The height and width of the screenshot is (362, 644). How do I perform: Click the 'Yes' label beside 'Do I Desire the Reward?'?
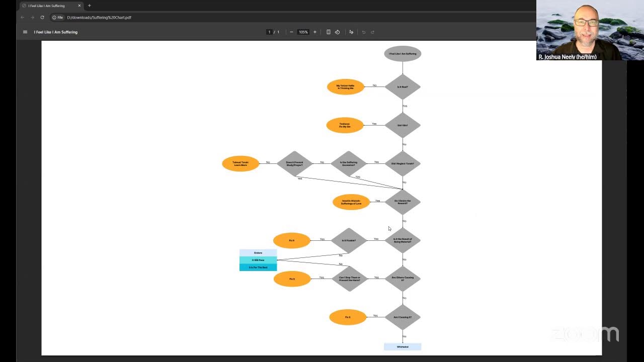point(377,201)
